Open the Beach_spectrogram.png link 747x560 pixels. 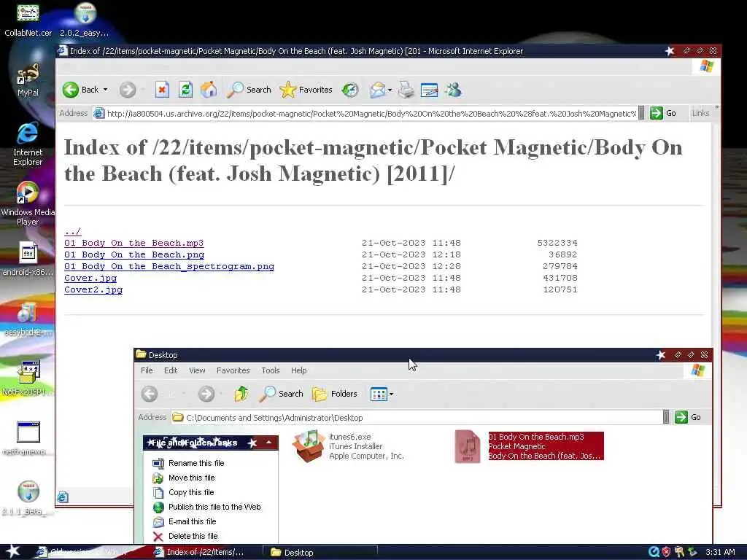tap(169, 266)
